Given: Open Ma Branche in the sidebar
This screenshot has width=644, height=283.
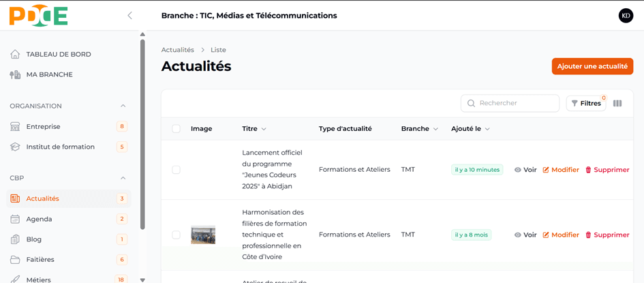Looking at the screenshot, I should click(49, 74).
